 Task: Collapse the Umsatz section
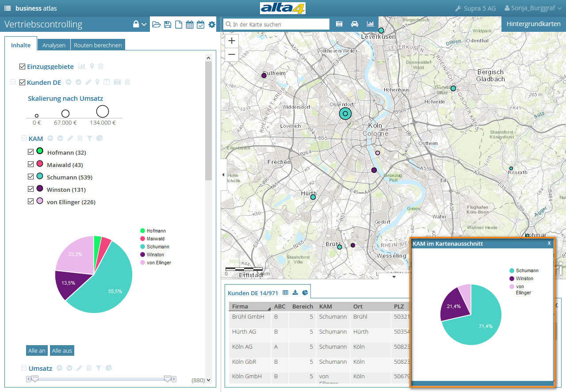(24, 368)
